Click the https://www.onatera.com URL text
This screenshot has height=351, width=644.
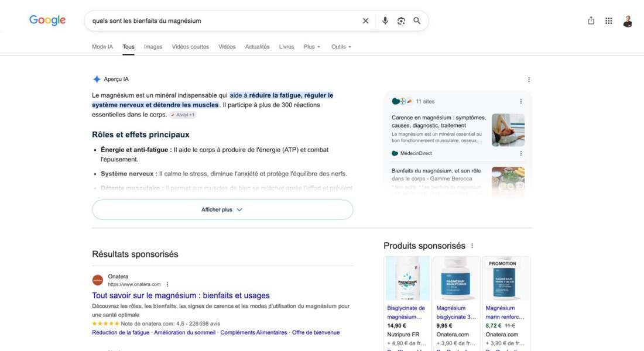tap(134, 284)
